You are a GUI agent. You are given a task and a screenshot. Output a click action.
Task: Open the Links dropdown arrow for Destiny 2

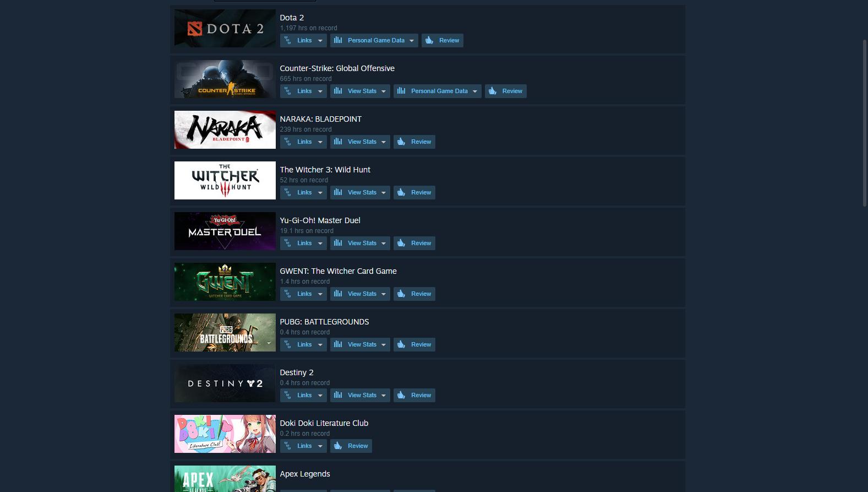pyautogui.click(x=320, y=396)
